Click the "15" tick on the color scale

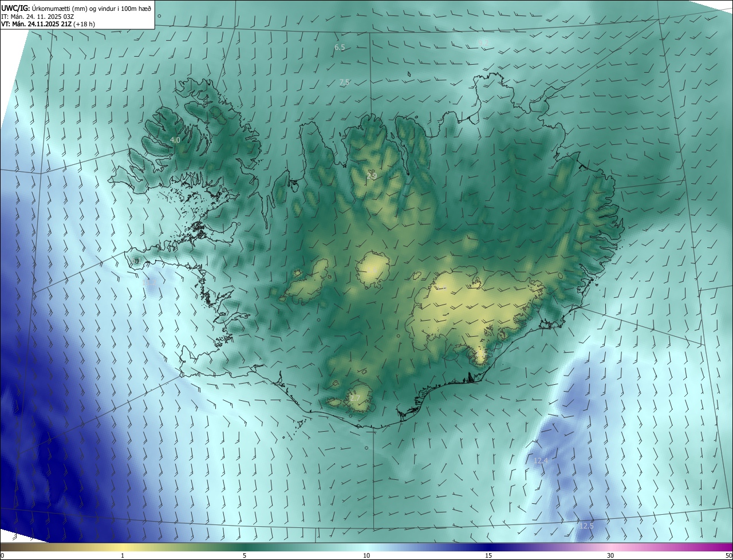[488, 555]
